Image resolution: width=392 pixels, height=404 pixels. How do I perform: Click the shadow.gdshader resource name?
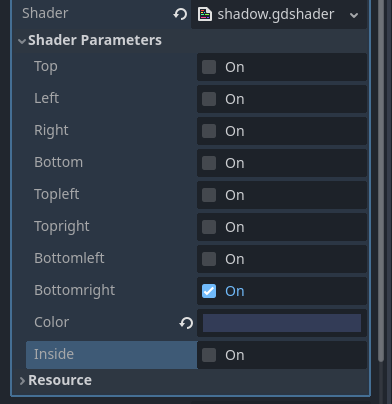[276, 14]
